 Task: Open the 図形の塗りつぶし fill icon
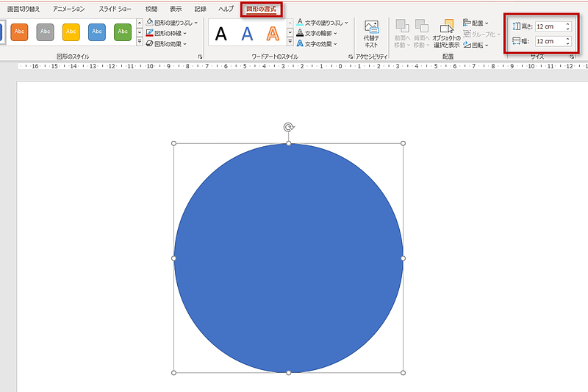coord(150,23)
